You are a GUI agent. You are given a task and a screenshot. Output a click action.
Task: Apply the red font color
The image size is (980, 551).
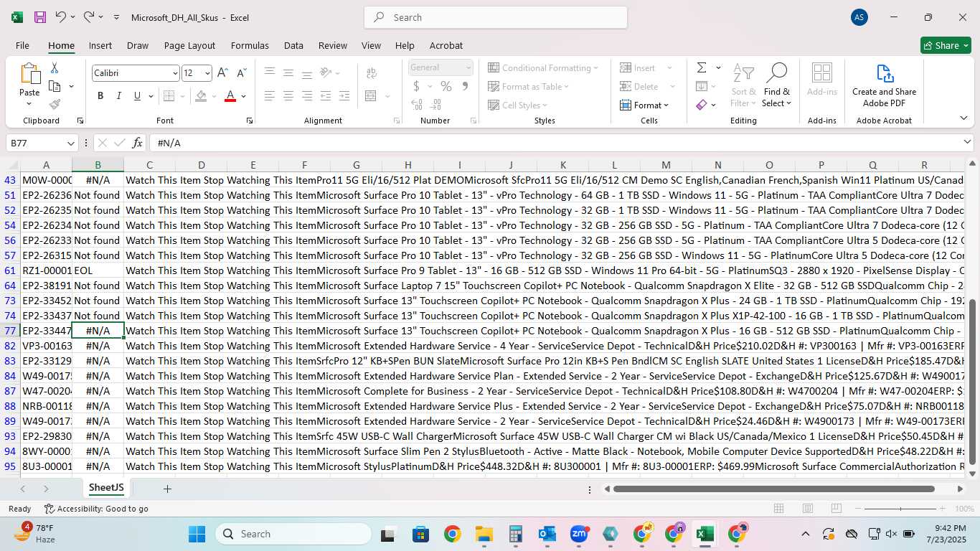coord(230,96)
